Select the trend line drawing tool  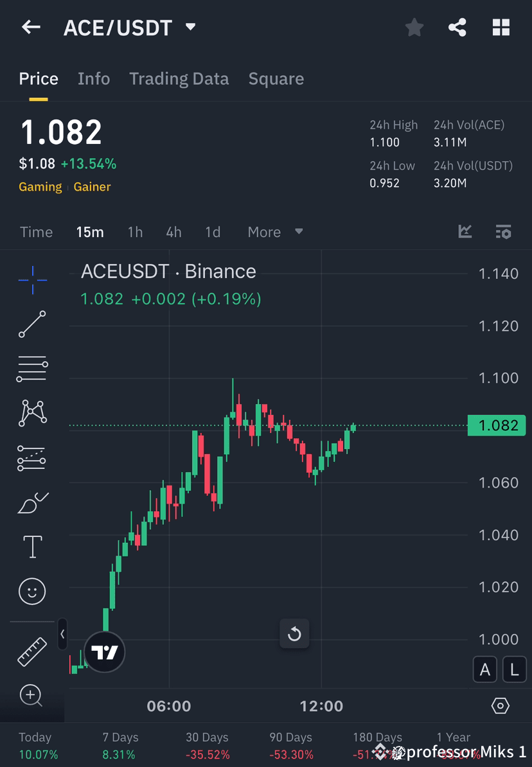coord(32,324)
